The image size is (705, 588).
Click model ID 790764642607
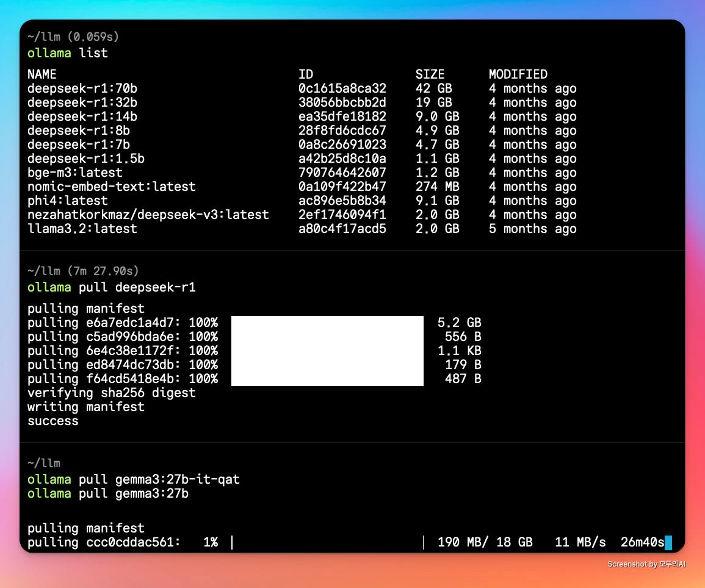click(x=342, y=173)
